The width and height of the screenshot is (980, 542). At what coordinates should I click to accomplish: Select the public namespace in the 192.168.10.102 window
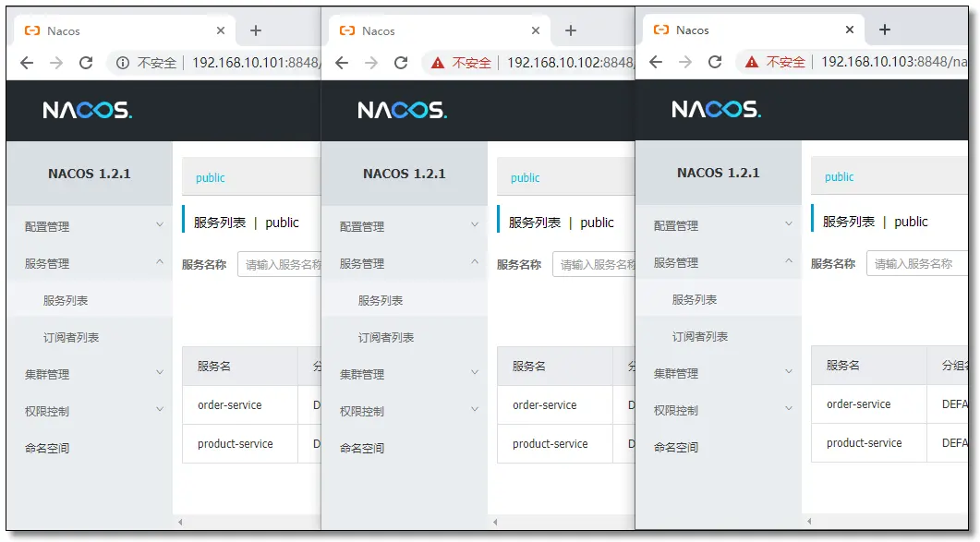coord(525,177)
